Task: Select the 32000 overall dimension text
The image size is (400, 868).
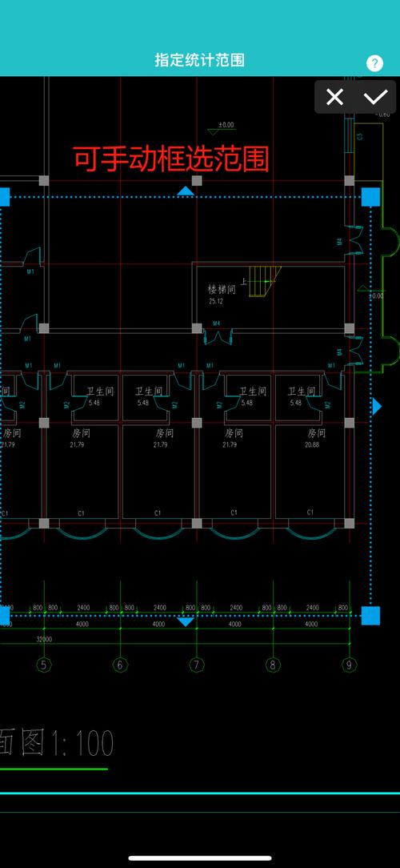Action: (x=44, y=639)
